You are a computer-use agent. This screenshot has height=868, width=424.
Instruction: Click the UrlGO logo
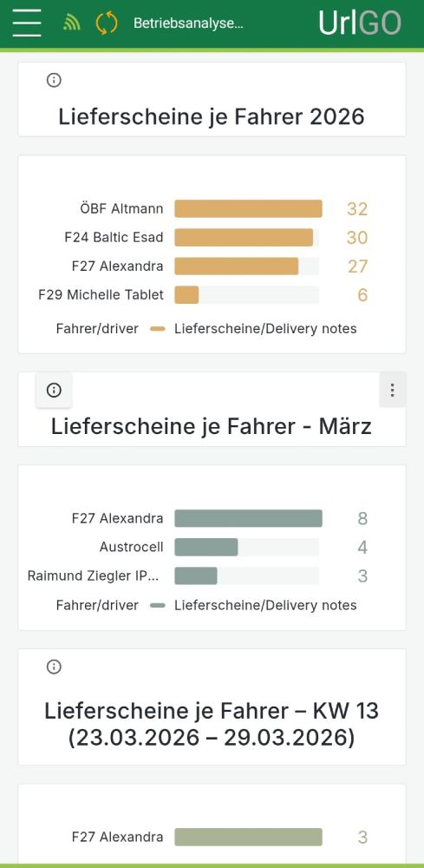[360, 23]
